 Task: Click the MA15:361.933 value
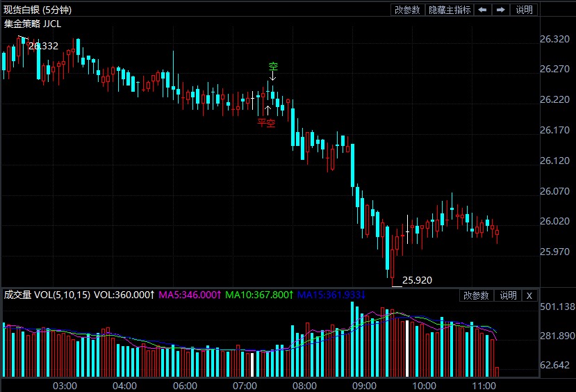click(x=331, y=295)
